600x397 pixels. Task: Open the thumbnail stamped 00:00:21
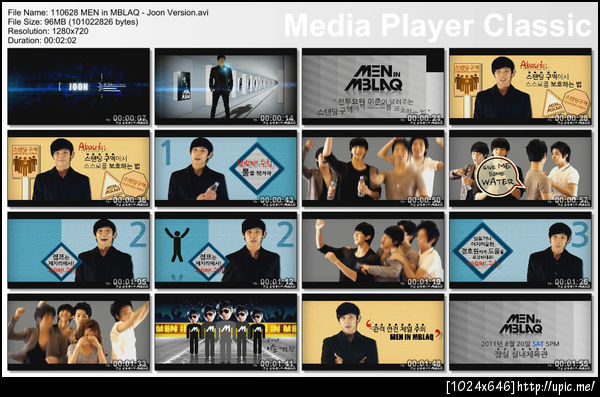pyautogui.click(x=373, y=87)
